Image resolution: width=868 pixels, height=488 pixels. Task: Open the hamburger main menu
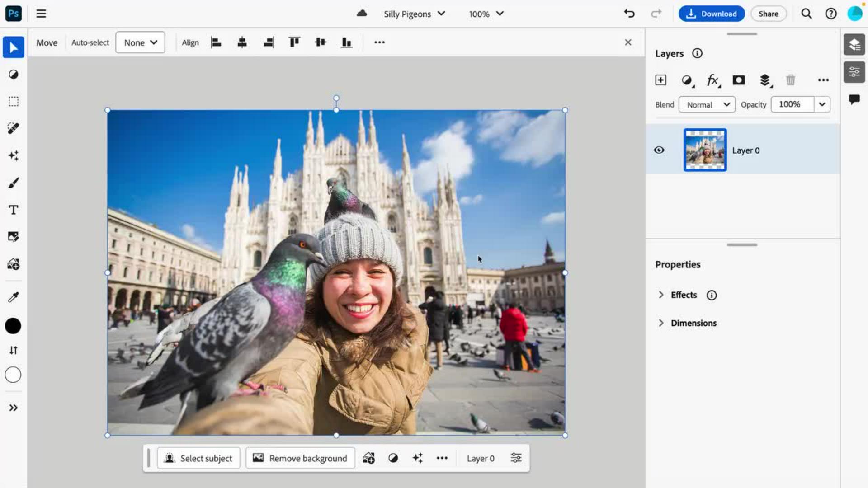click(x=41, y=14)
